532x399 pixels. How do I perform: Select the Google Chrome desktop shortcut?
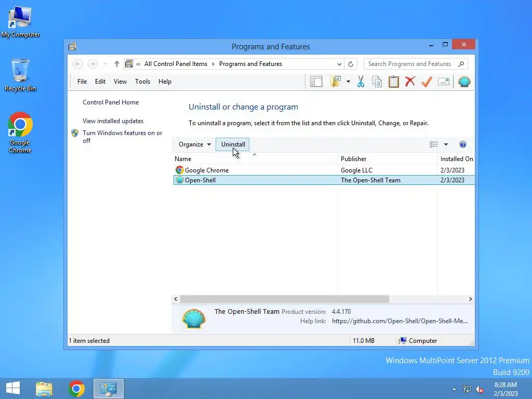tap(20, 133)
